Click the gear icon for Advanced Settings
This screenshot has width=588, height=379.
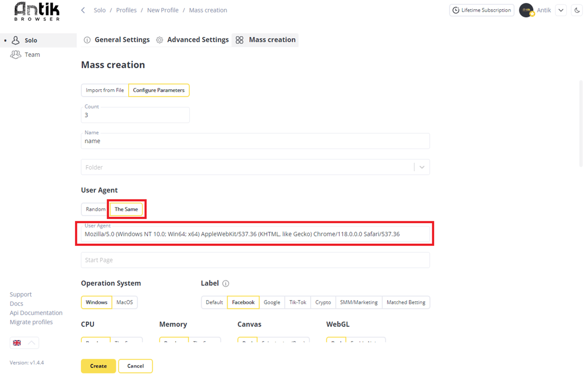coord(160,40)
